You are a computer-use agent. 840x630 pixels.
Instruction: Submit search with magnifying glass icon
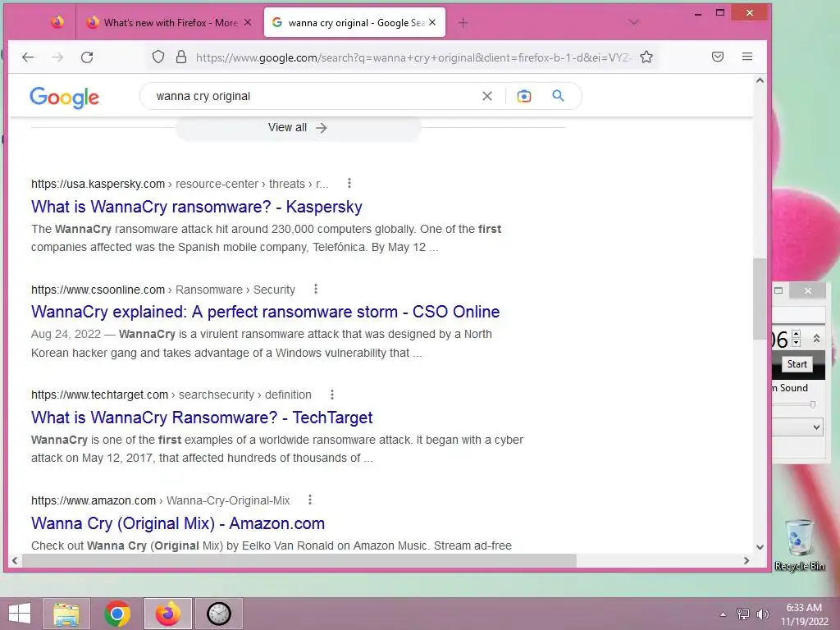coord(558,96)
